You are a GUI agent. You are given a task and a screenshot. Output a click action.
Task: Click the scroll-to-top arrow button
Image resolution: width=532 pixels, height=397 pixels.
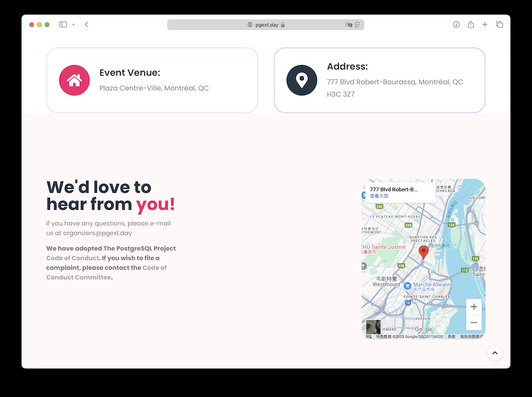495,353
